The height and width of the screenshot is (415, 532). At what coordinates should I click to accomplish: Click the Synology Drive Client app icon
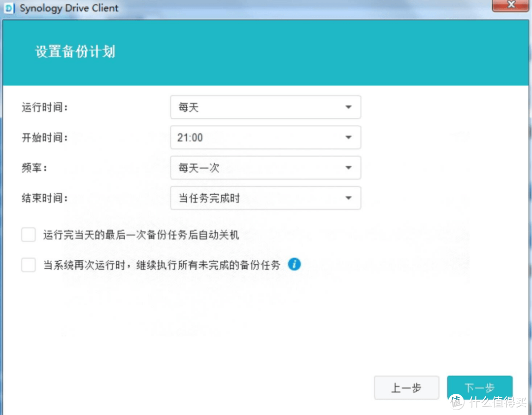pos(9,8)
